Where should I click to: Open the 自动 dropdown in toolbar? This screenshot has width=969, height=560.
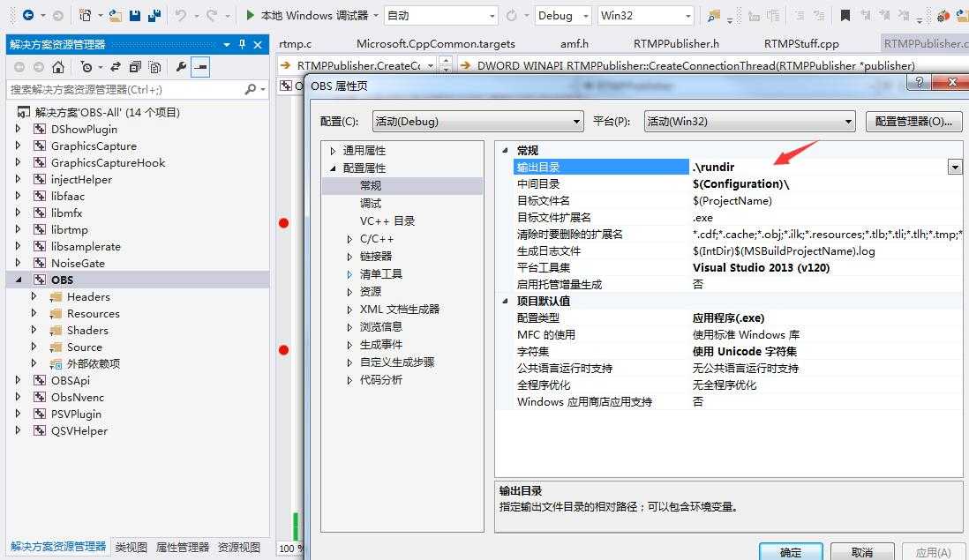[441, 16]
